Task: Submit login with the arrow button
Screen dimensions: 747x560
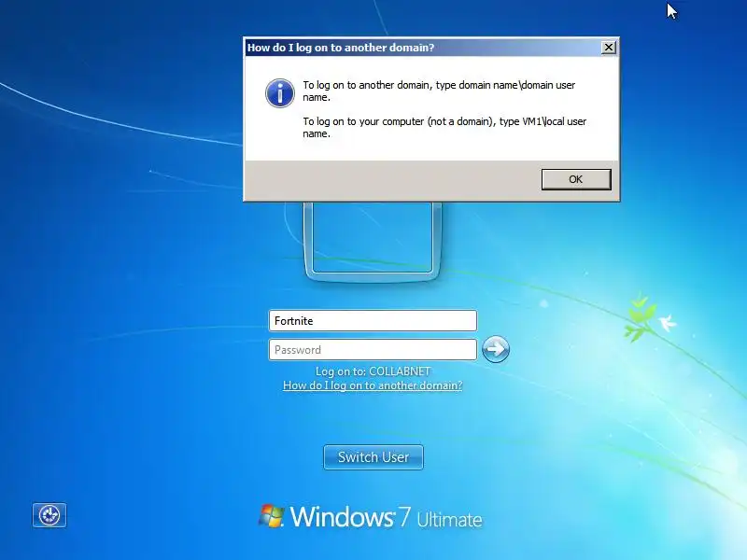Action: tap(496, 349)
